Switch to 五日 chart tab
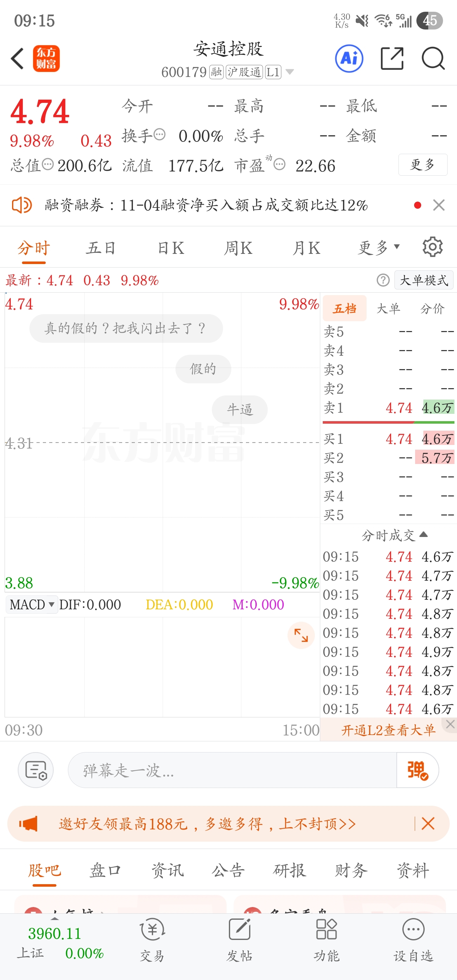 [101, 248]
